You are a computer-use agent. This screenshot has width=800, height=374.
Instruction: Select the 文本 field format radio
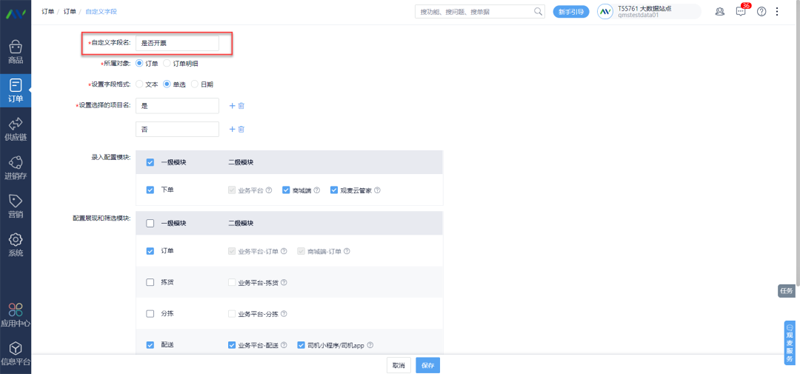pyautogui.click(x=147, y=85)
